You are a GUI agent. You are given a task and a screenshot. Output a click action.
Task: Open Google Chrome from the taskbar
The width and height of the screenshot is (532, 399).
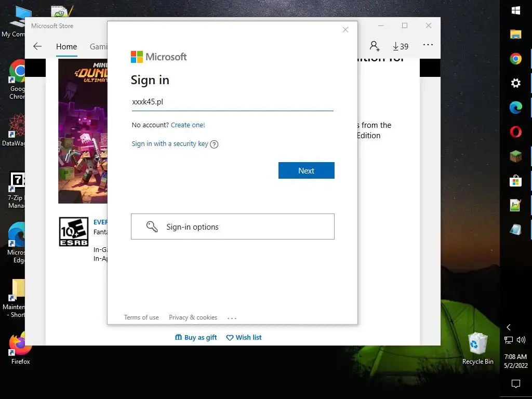tap(516, 59)
